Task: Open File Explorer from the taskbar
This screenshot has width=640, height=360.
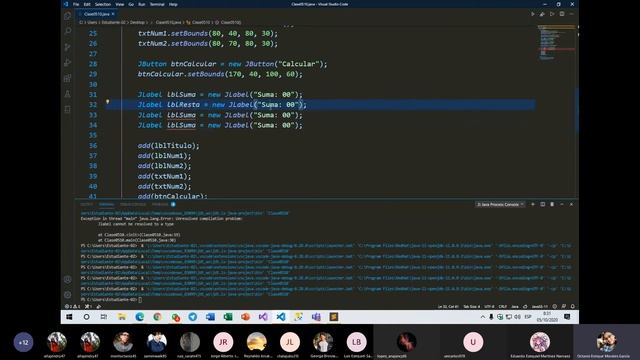Action: tap(122, 317)
